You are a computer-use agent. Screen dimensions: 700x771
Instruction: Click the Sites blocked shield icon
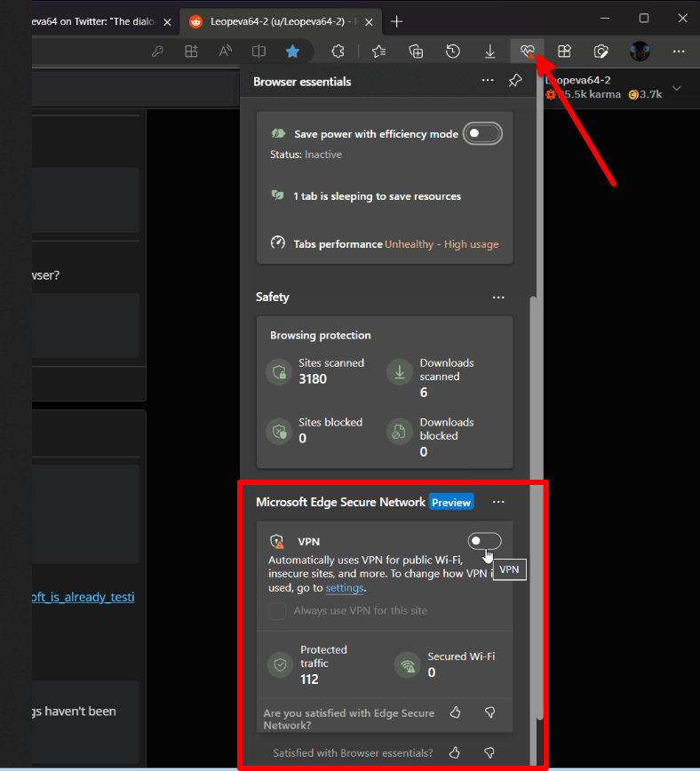click(279, 432)
